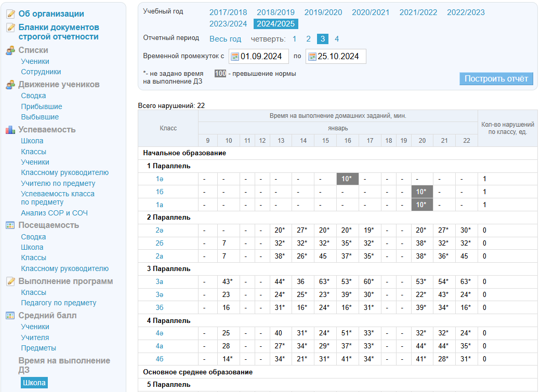Click the Посещаемость table icon
This screenshot has width=541, height=392.
tap(10, 225)
